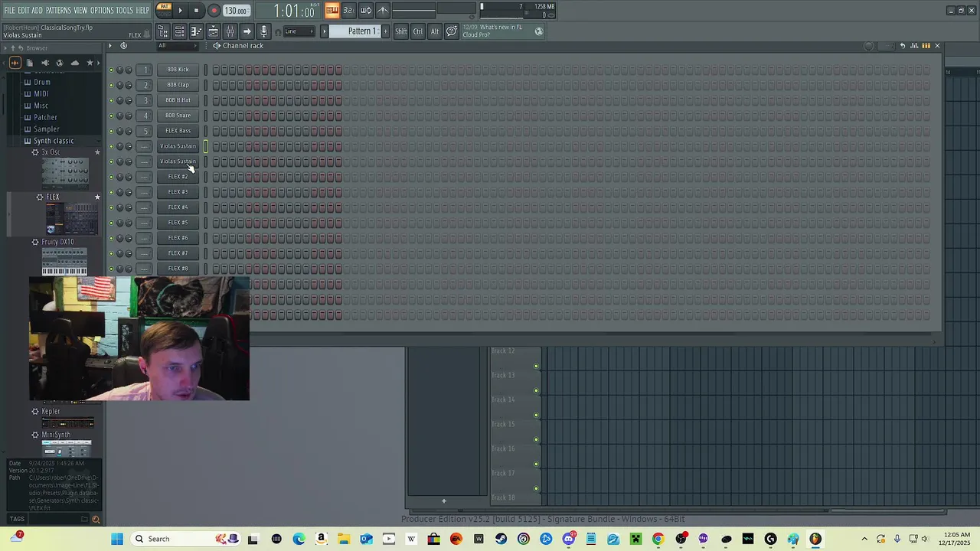Click the Ctrl key button

click(418, 31)
